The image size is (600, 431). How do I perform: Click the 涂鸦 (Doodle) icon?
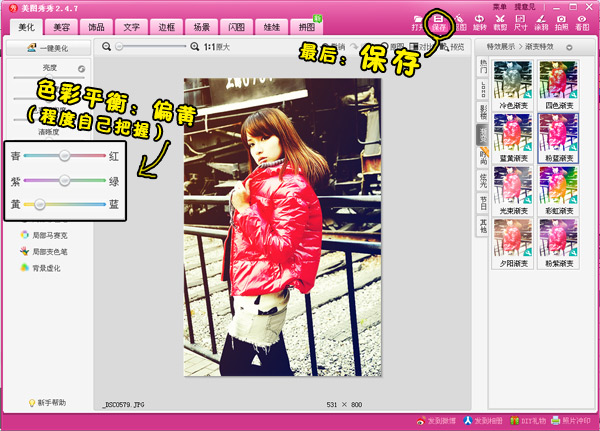[x=542, y=22]
